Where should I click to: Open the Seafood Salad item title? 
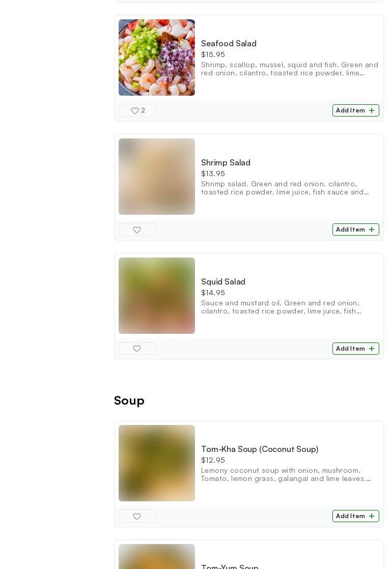229,44
